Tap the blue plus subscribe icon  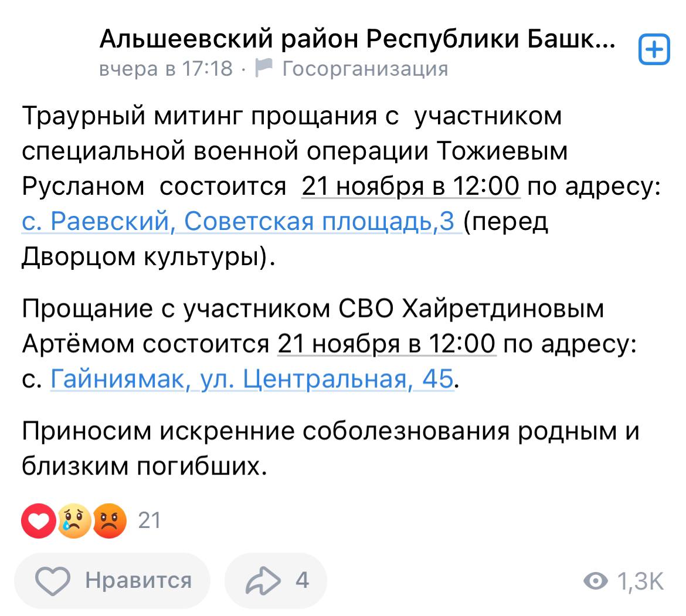click(654, 49)
